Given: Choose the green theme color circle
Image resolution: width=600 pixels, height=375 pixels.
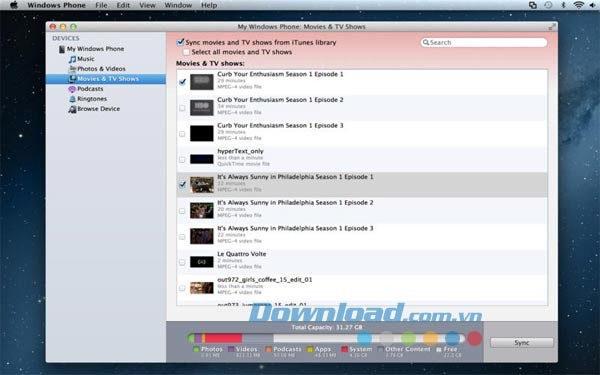Looking at the screenshot, I should click(408, 338).
